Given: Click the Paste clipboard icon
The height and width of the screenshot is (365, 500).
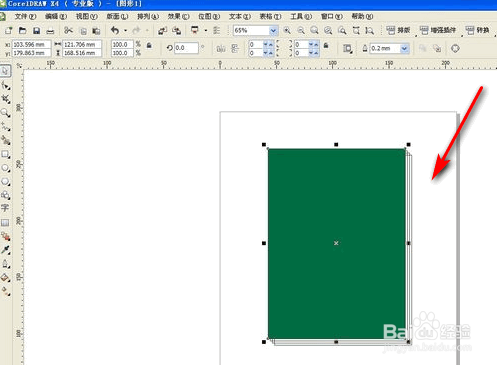Looking at the screenshot, I should [96, 31].
